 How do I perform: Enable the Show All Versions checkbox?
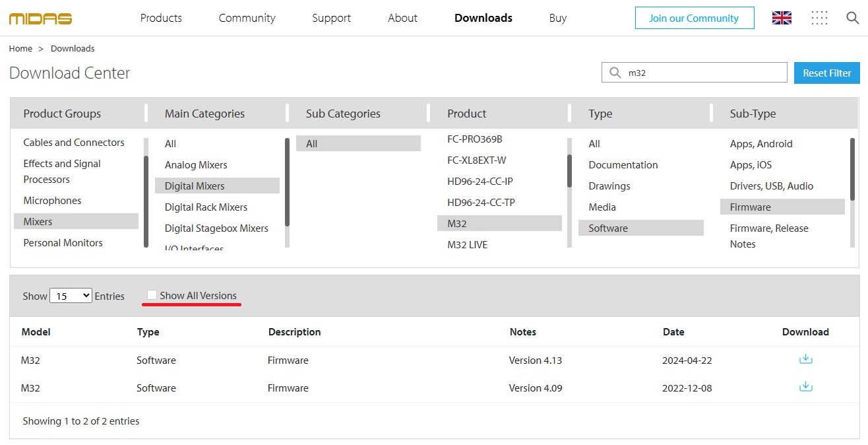(x=152, y=295)
